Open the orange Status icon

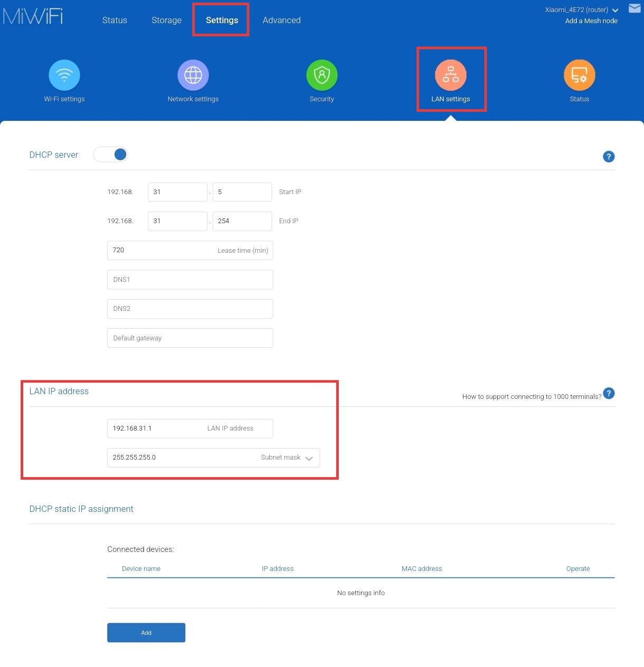coord(579,75)
